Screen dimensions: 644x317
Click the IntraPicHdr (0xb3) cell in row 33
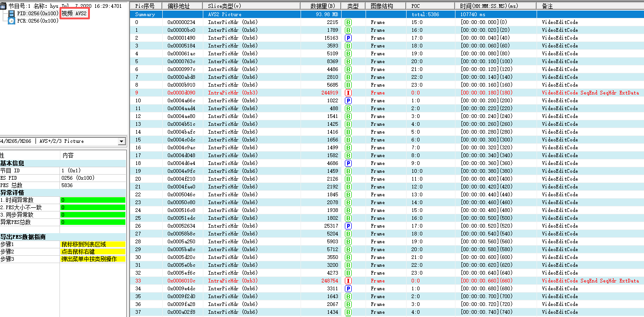pyautogui.click(x=233, y=281)
